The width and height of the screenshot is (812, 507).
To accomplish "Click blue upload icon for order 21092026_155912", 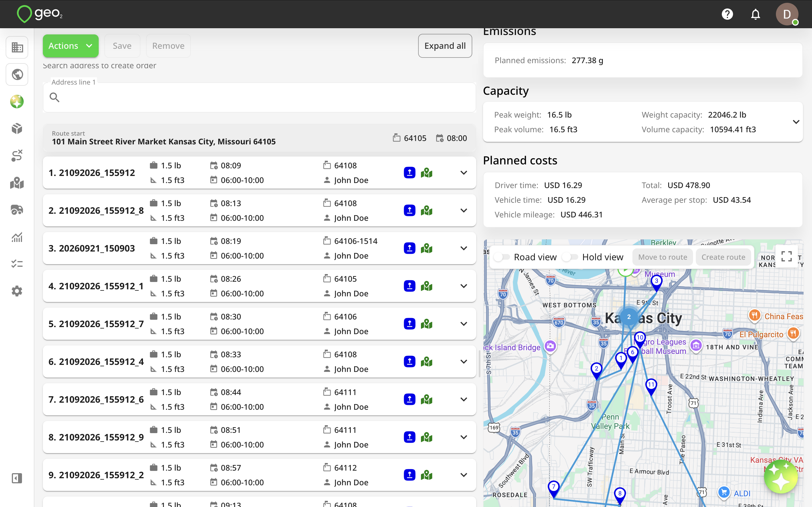I will coord(409,173).
